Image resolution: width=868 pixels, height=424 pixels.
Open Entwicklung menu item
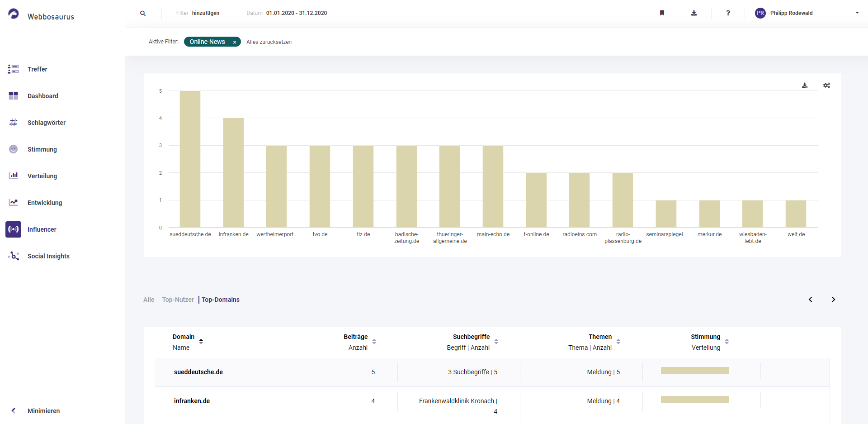tap(45, 203)
